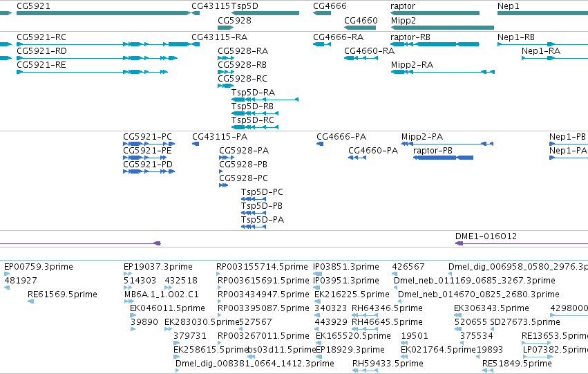Select the CG4666 gene label
588x374 pixels.
coord(330,6)
